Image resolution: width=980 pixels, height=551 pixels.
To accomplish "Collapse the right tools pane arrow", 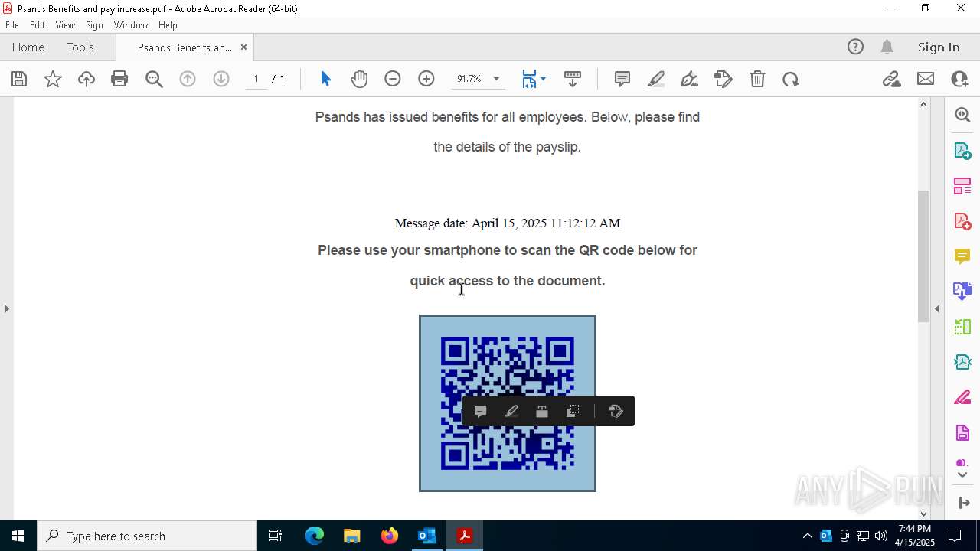I will click(x=937, y=308).
